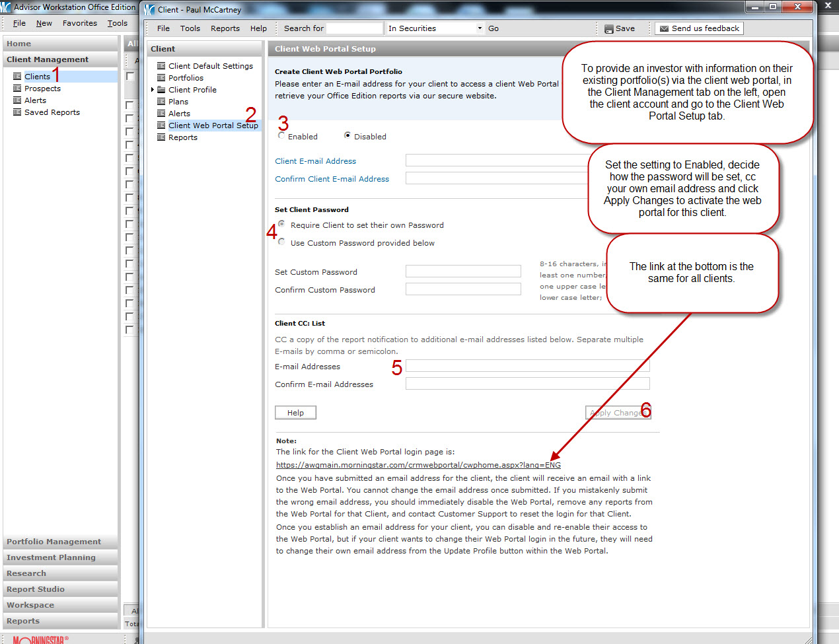The image size is (839, 644).
Task: Open the Favorites menu in main window
Action: [79, 23]
